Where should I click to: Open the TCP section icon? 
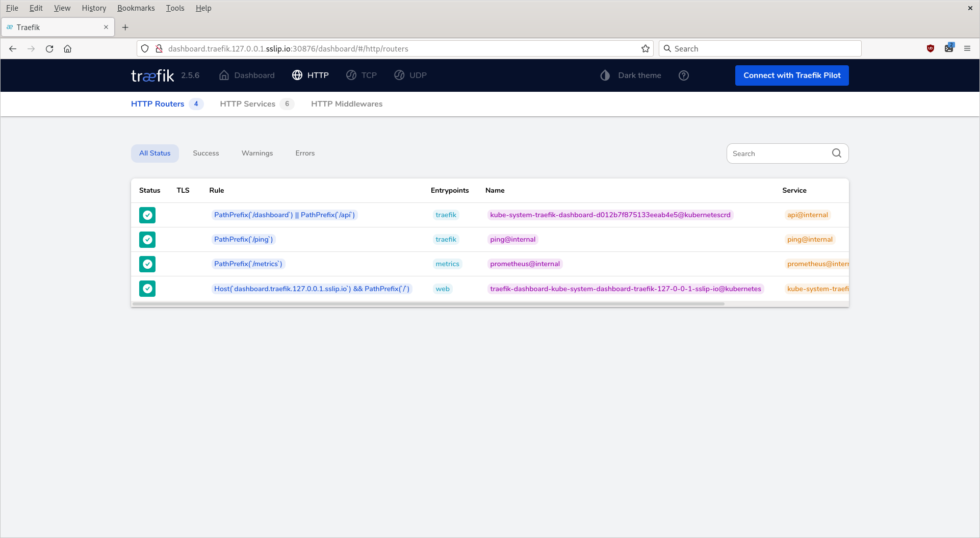pyautogui.click(x=351, y=75)
